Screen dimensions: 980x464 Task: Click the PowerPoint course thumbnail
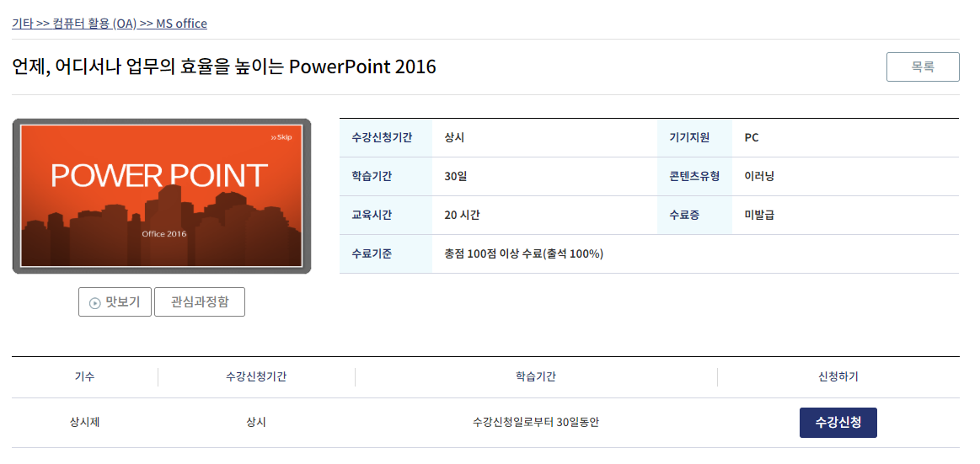pos(161,196)
